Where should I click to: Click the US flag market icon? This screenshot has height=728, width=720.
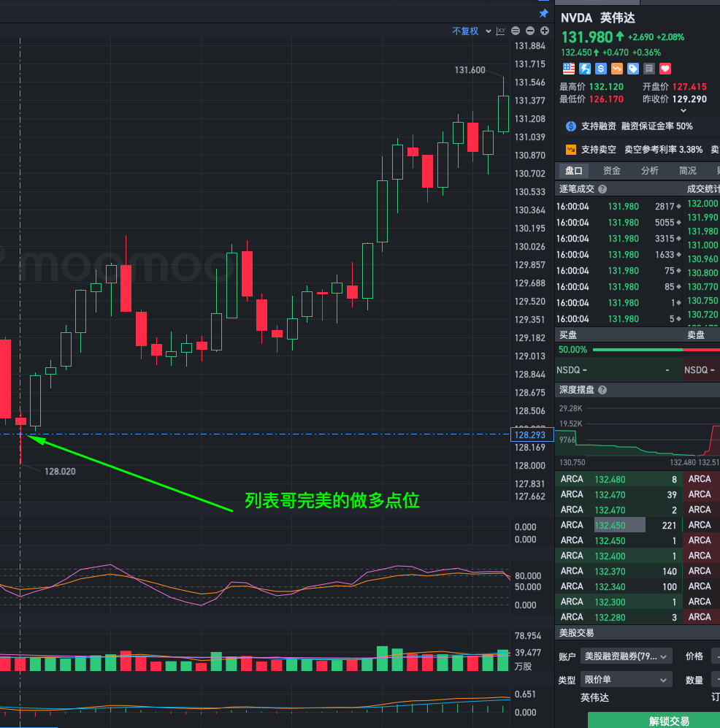pos(569,69)
